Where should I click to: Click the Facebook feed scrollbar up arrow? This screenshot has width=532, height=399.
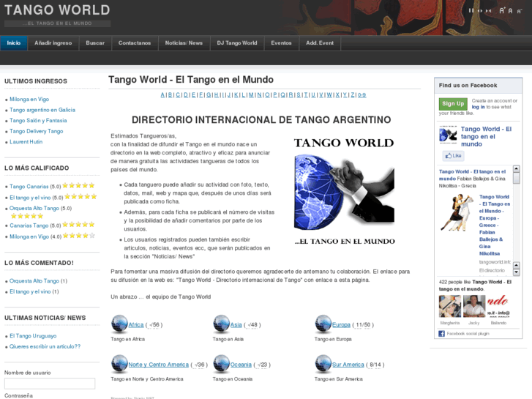coord(517,168)
